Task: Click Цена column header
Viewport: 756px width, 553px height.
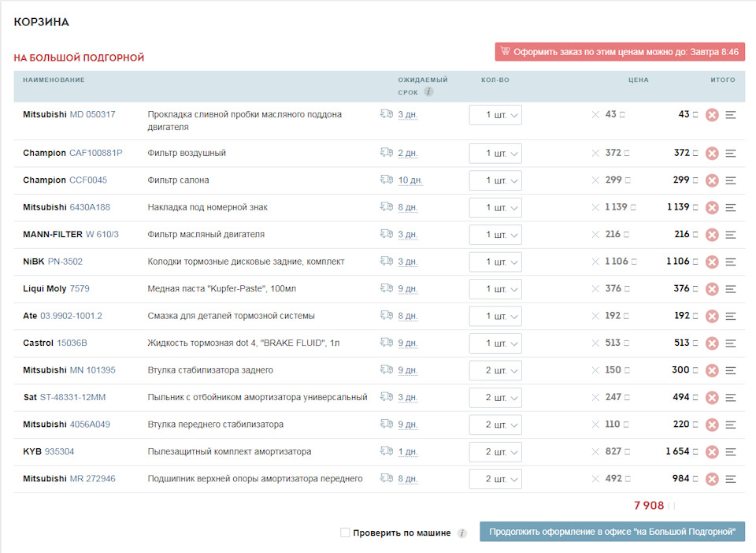Action: [639, 80]
